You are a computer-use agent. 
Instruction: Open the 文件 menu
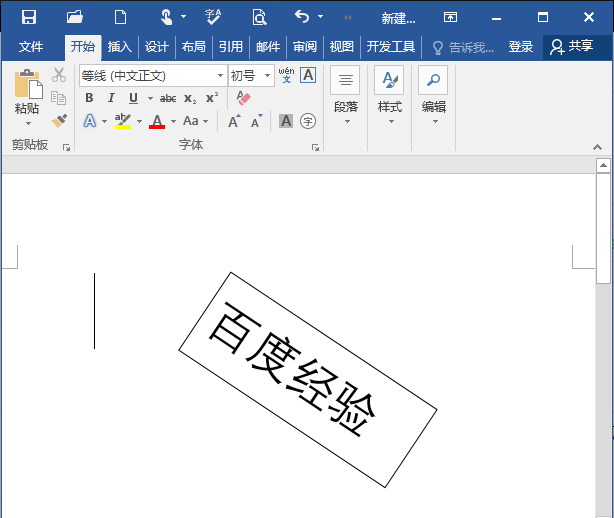click(31, 47)
